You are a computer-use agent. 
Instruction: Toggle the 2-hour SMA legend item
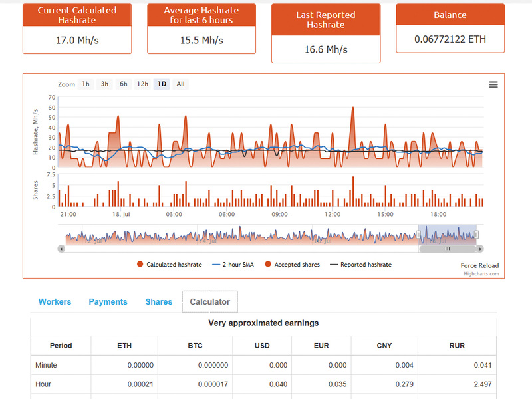point(233,264)
